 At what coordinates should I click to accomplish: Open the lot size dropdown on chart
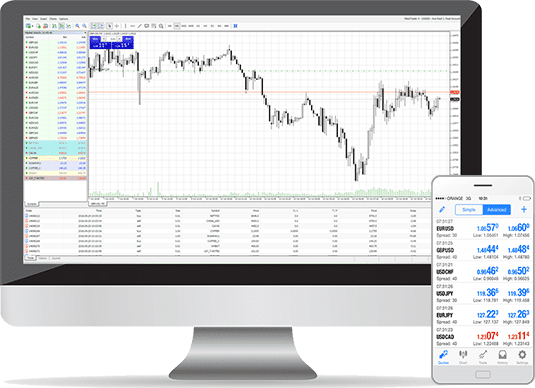pyautogui.click(x=113, y=39)
